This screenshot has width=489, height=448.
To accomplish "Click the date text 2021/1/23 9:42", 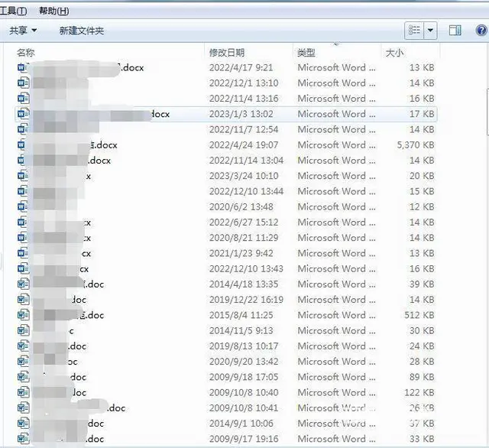I will (x=241, y=253).
